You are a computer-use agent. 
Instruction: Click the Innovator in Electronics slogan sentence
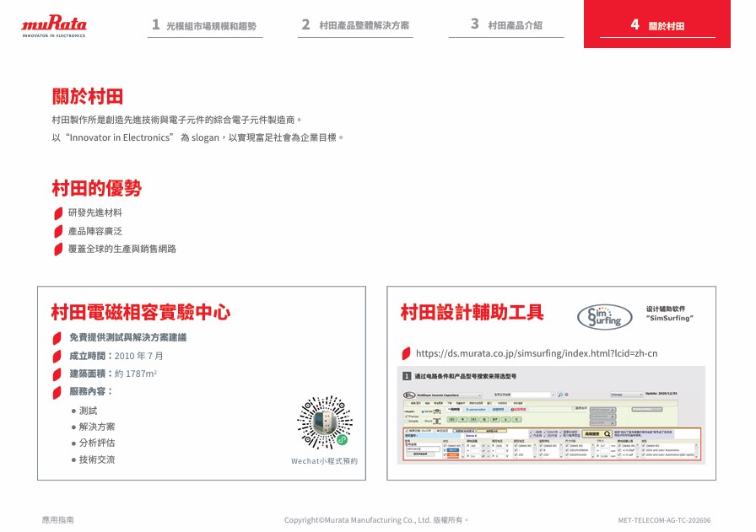[197, 137]
